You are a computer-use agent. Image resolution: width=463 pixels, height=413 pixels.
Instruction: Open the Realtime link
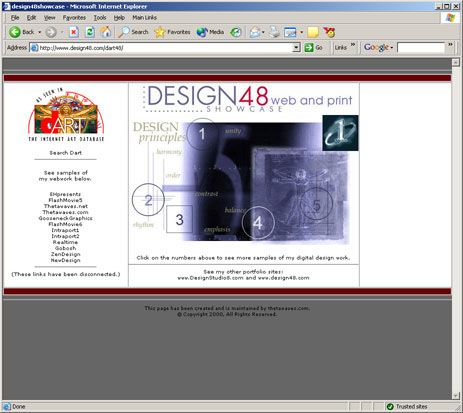[x=65, y=242]
